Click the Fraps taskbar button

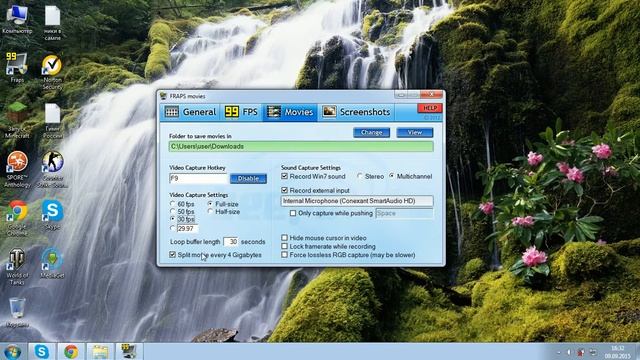(129, 351)
